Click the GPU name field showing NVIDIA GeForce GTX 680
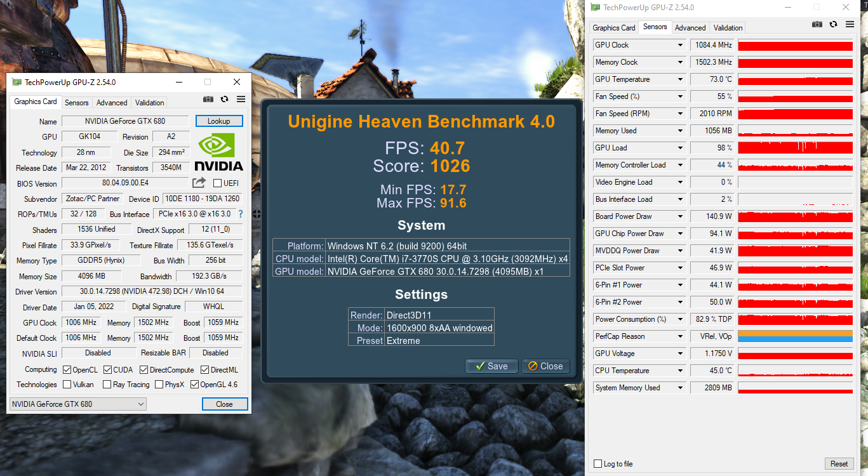The width and height of the screenshot is (868, 476). [x=125, y=121]
